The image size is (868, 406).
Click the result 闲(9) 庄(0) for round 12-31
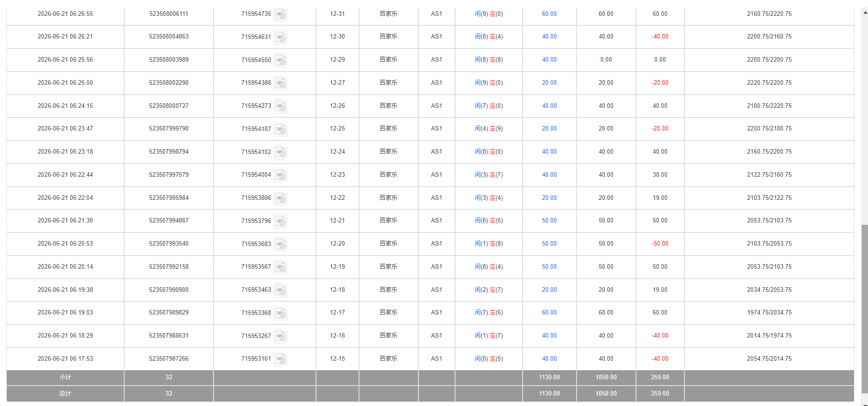(x=489, y=14)
